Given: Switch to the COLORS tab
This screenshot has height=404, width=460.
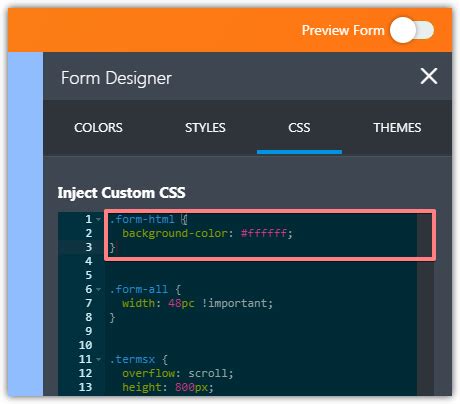Looking at the screenshot, I should tap(98, 128).
